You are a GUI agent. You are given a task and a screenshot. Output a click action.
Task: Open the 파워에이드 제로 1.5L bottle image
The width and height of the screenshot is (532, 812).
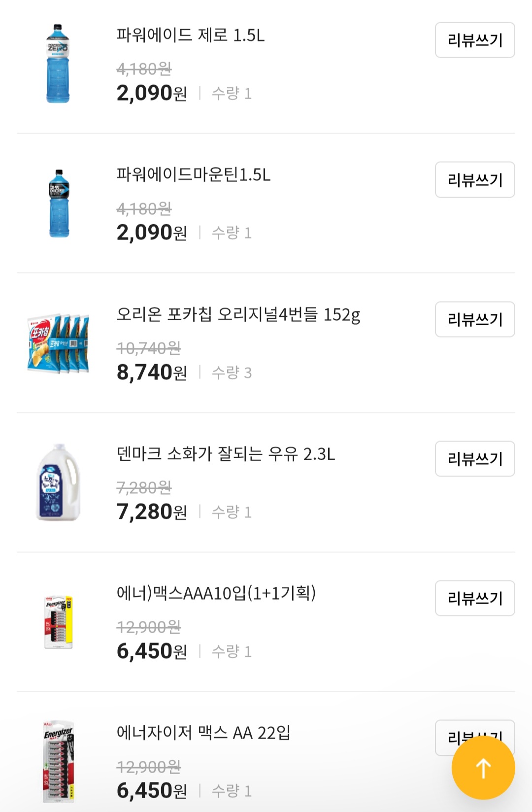58,64
